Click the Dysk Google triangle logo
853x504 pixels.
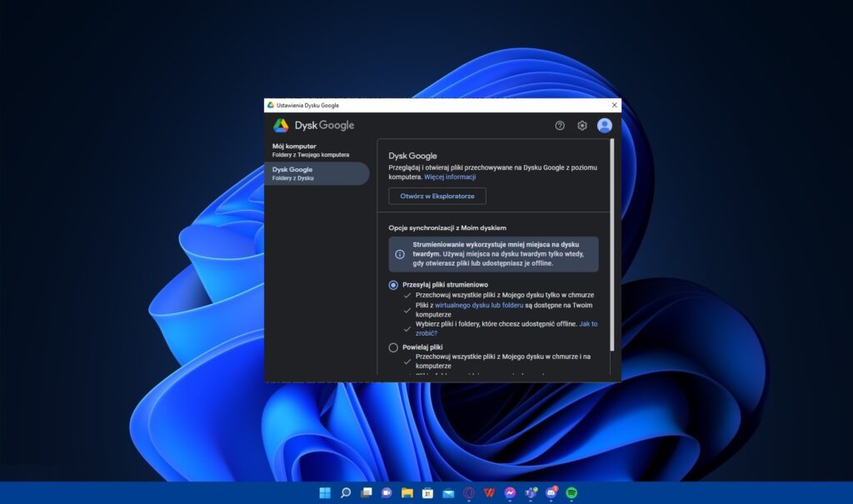pyautogui.click(x=281, y=125)
